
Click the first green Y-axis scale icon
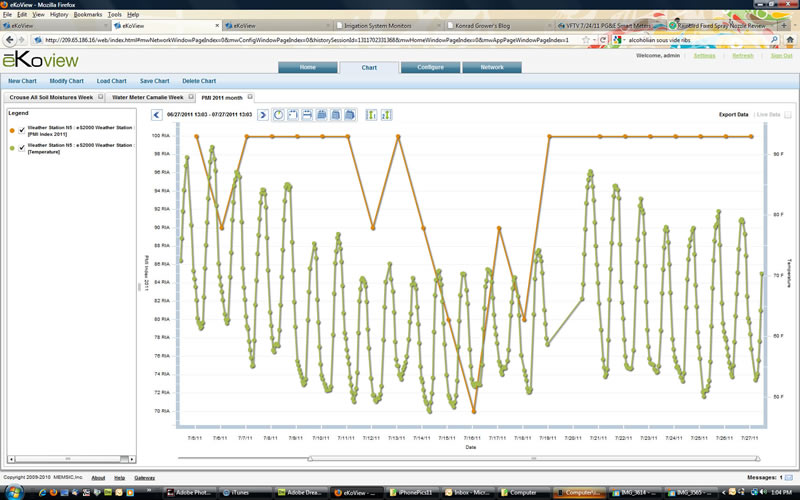point(371,115)
